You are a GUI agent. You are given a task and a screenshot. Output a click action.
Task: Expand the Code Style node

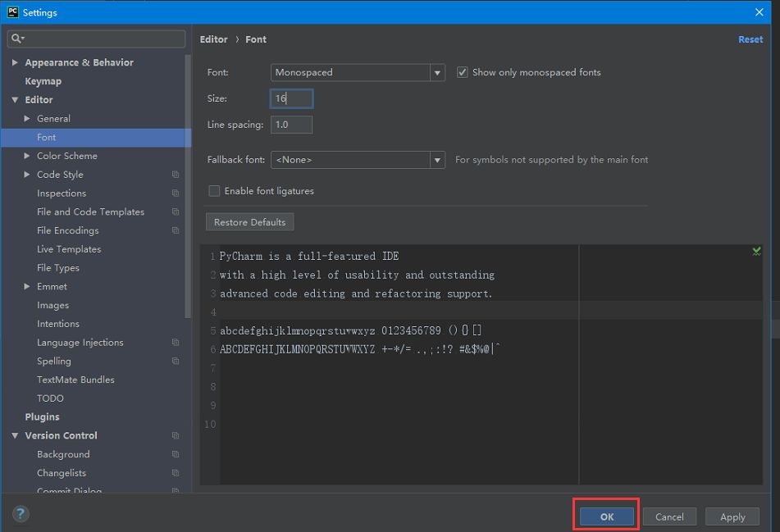pyautogui.click(x=27, y=175)
